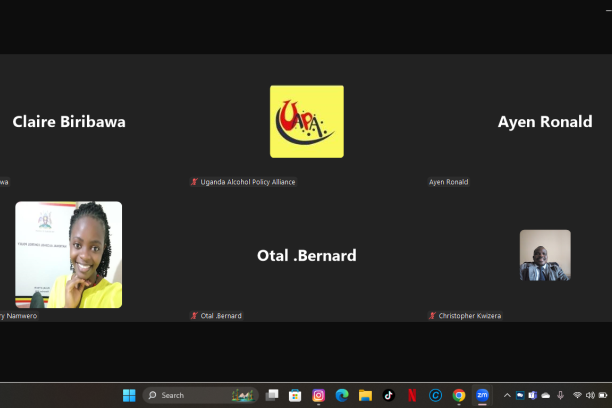This screenshot has height=408, width=612.
Task: Click muted mic icon beside Otal .Bernard label
Action: [x=194, y=316]
